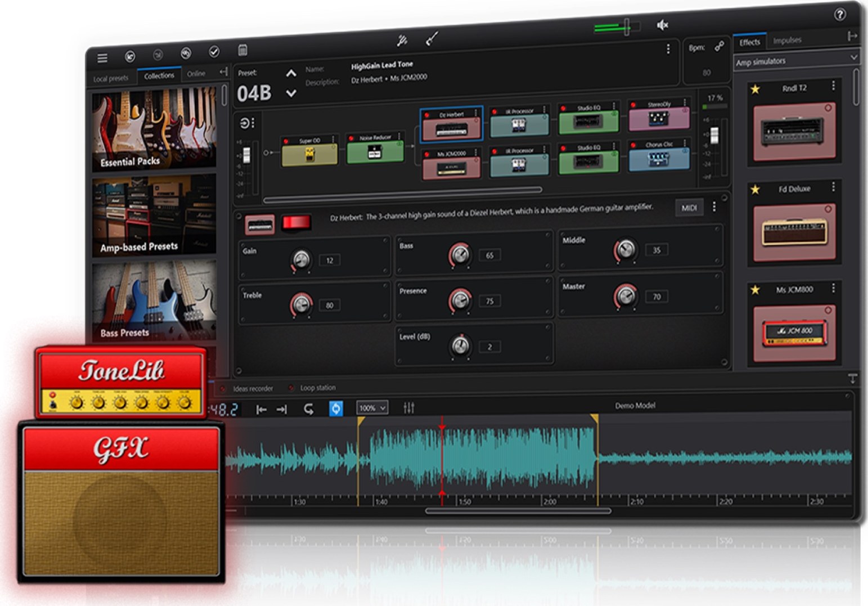Open the 100% zoom dropdown
Viewport: 868px width, 606px height.
pyautogui.click(x=372, y=407)
